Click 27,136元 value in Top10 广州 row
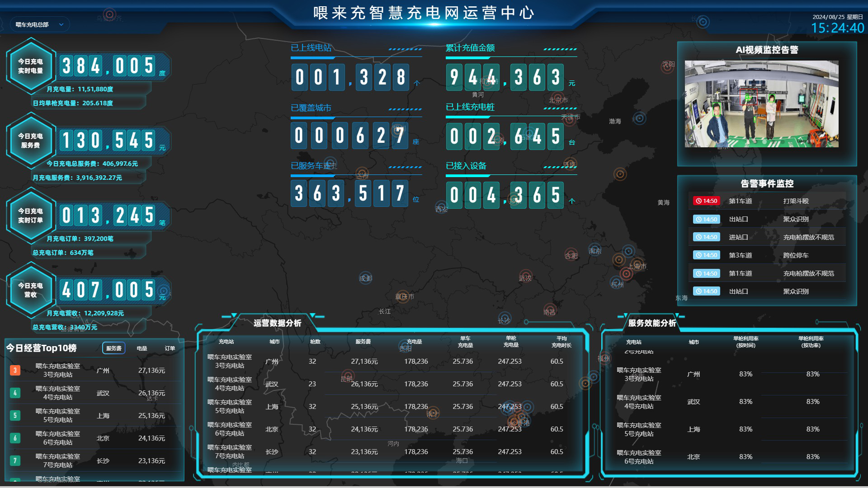Screen dimensions: 868x488 pyautogui.click(x=151, y=371)
